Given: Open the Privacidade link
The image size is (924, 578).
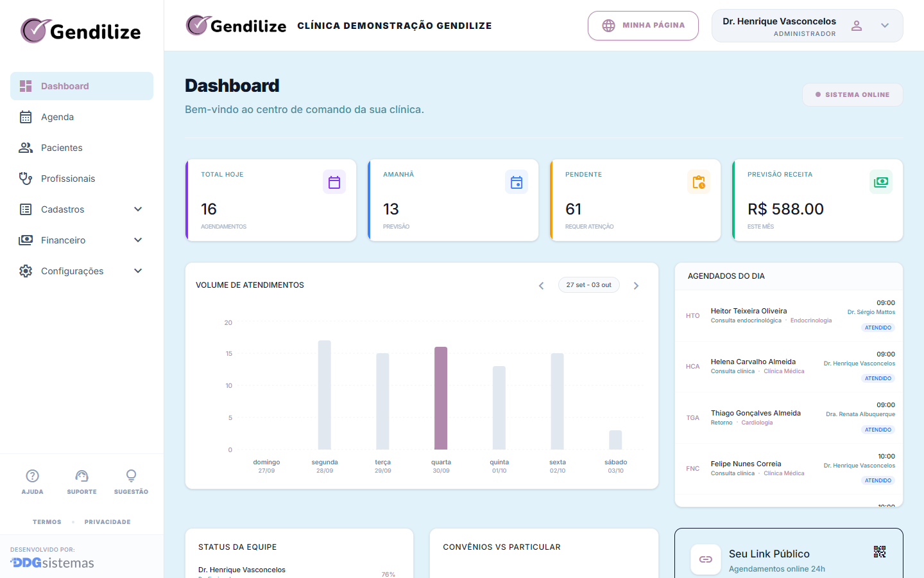Looking at the screenshot, I should [107, 522].
